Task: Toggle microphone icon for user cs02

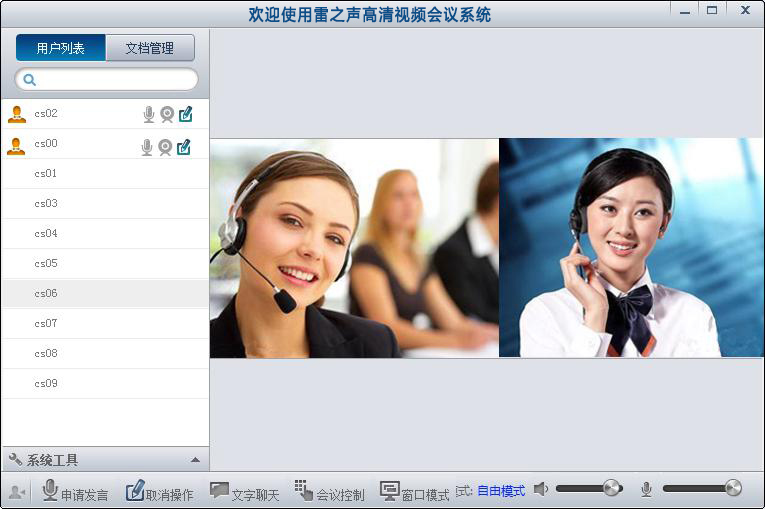Action: pos(149,114)
